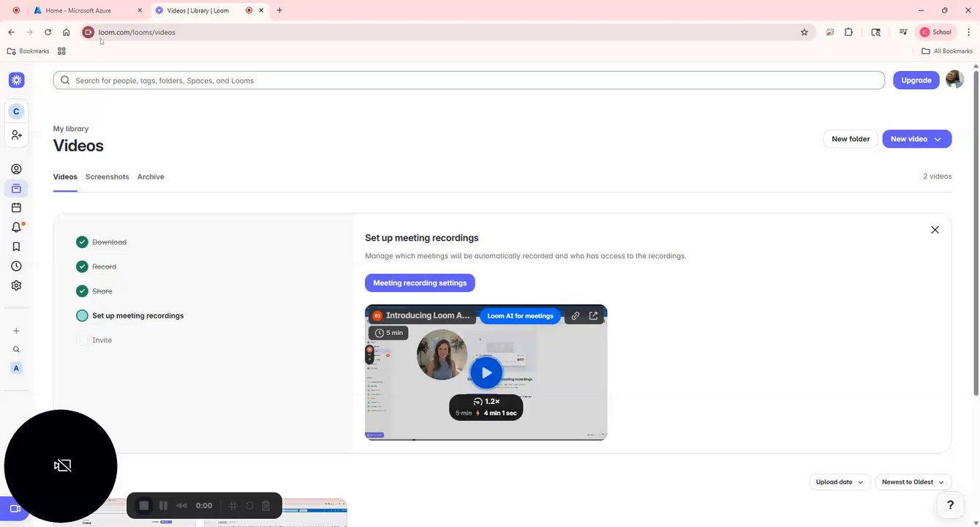Open the School profile chip
This screenshot has height=527, width=980.
(936, 32)
